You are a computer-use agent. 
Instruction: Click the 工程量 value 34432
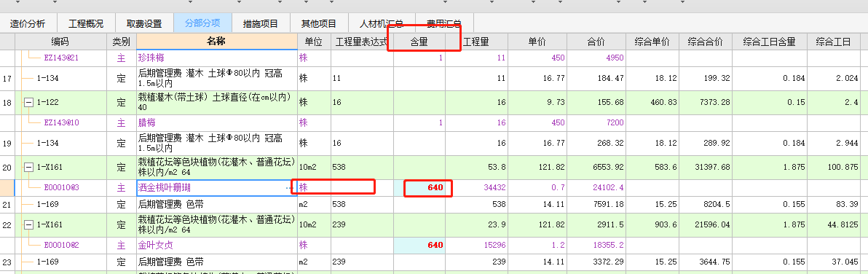(x=494, y=188)
